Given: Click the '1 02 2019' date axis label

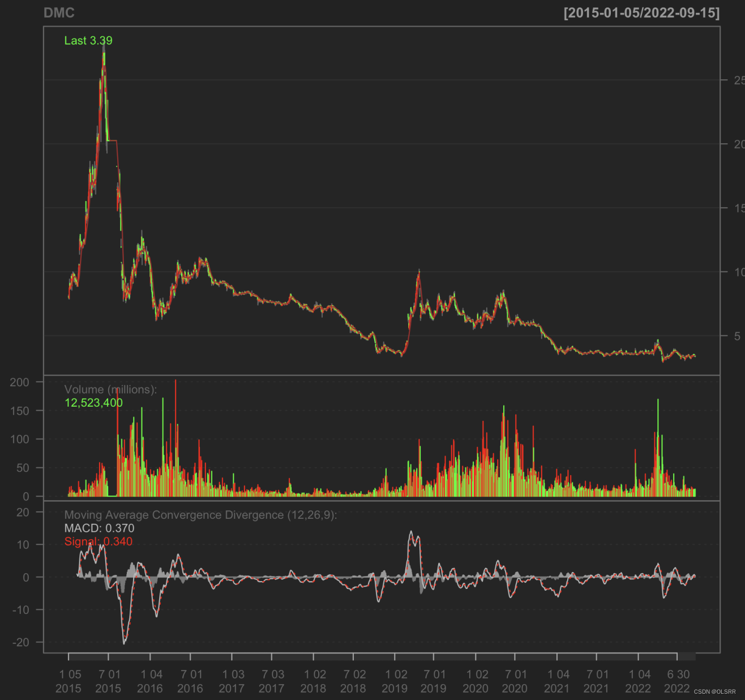Looking at the screenshot, I should [x=395, y=681].
